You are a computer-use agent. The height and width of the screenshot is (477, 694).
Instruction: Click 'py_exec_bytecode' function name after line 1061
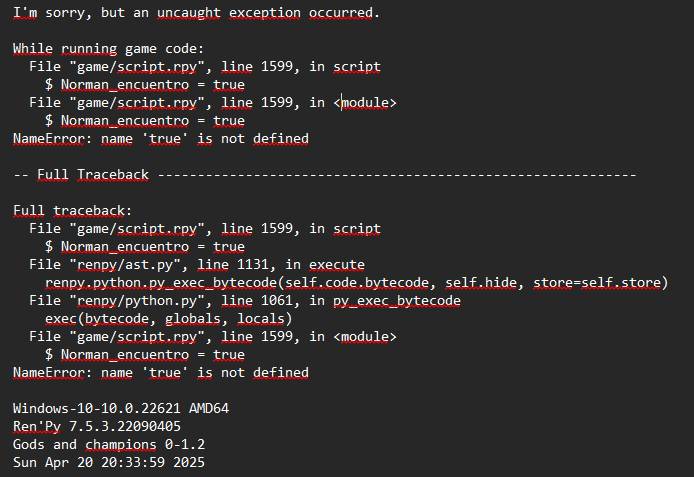[x=397, y=301]
